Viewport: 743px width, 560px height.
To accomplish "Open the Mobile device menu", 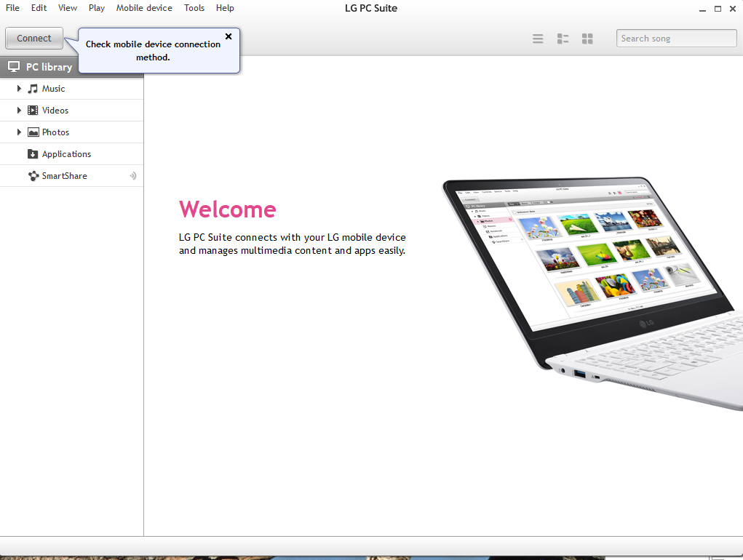I will (144, 8).
